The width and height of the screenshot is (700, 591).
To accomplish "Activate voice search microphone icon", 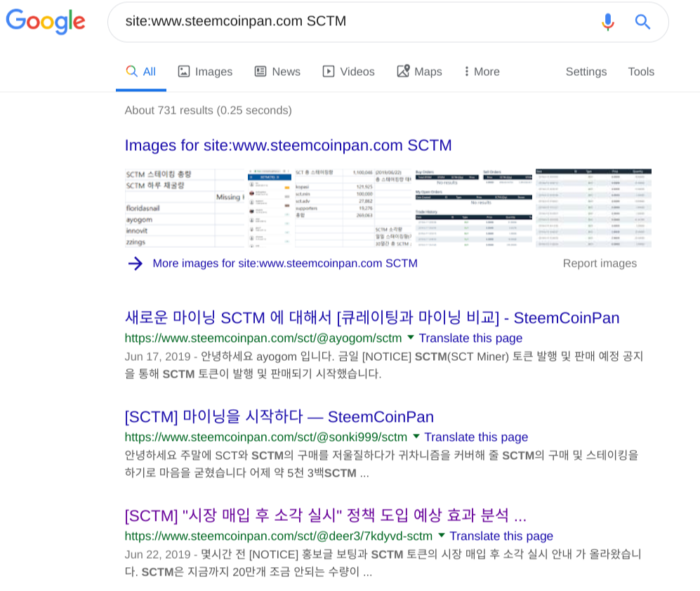I will point(607,22).
